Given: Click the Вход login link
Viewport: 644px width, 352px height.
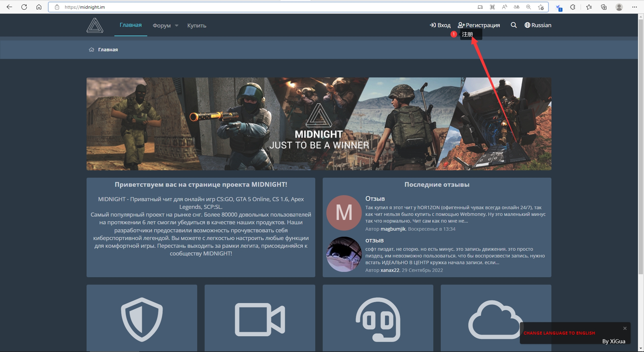Looking at the screenshot, I should pos(440,25).
